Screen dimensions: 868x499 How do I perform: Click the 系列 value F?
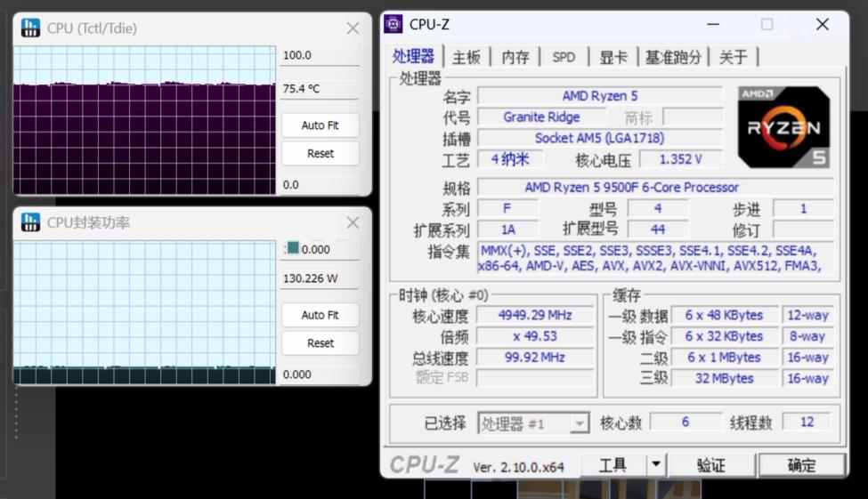[507, 208]
